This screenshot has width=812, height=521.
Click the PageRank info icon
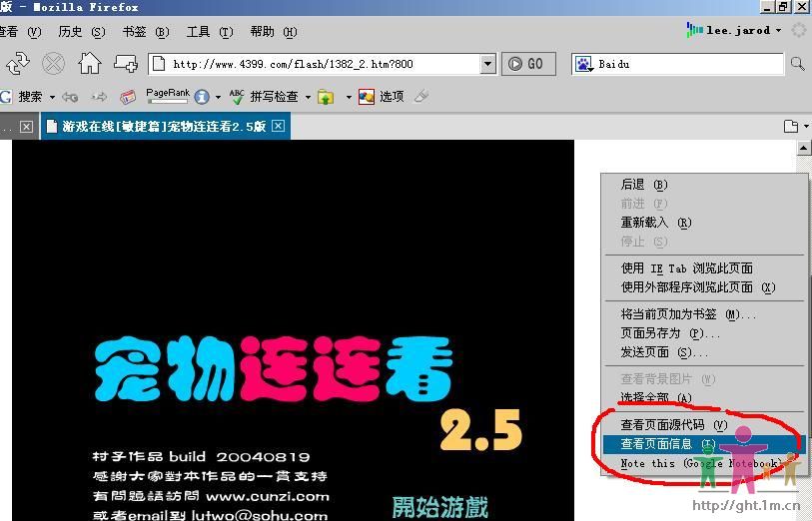[x=202, y=97]
